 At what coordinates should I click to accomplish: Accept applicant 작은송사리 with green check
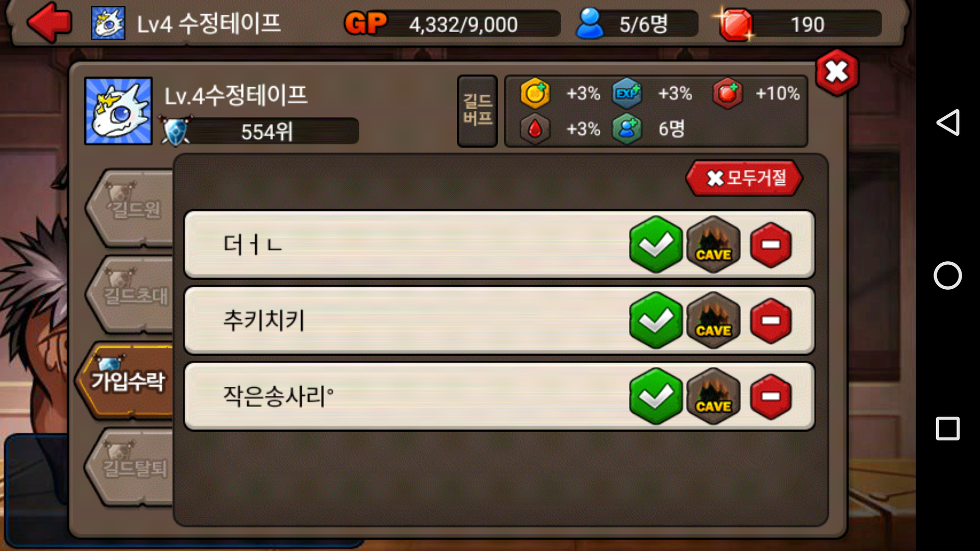click(656, 396)
